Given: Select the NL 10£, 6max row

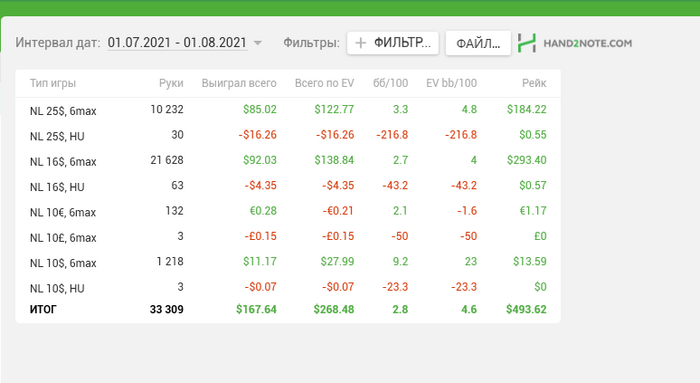Looking at the screenshot, I should [288, 237].
